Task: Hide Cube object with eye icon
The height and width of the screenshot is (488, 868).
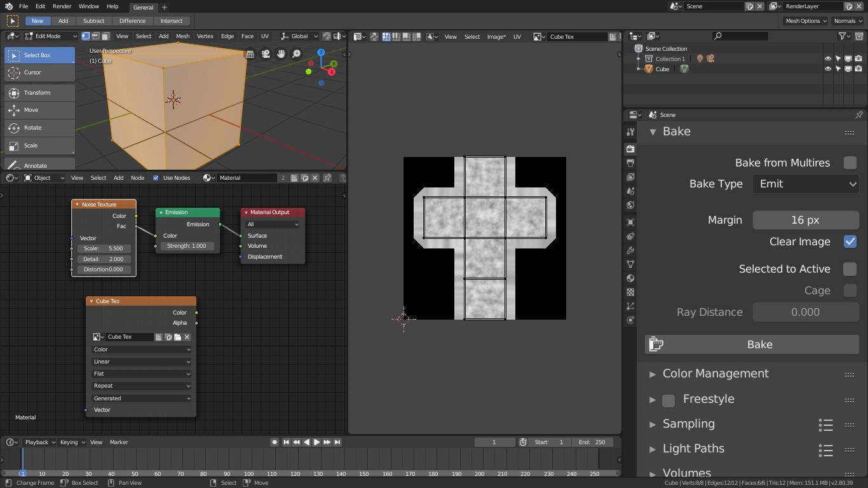Action: point(828,69)
